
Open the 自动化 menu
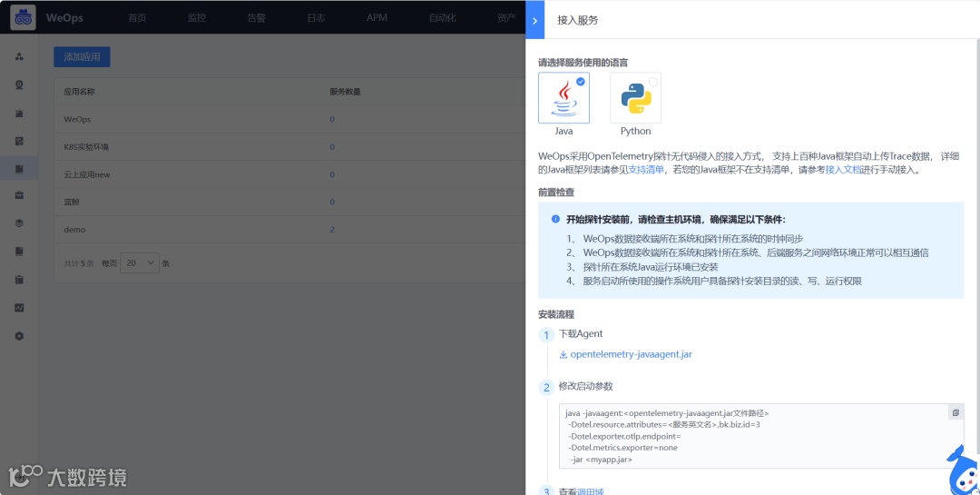pos(442,17)
